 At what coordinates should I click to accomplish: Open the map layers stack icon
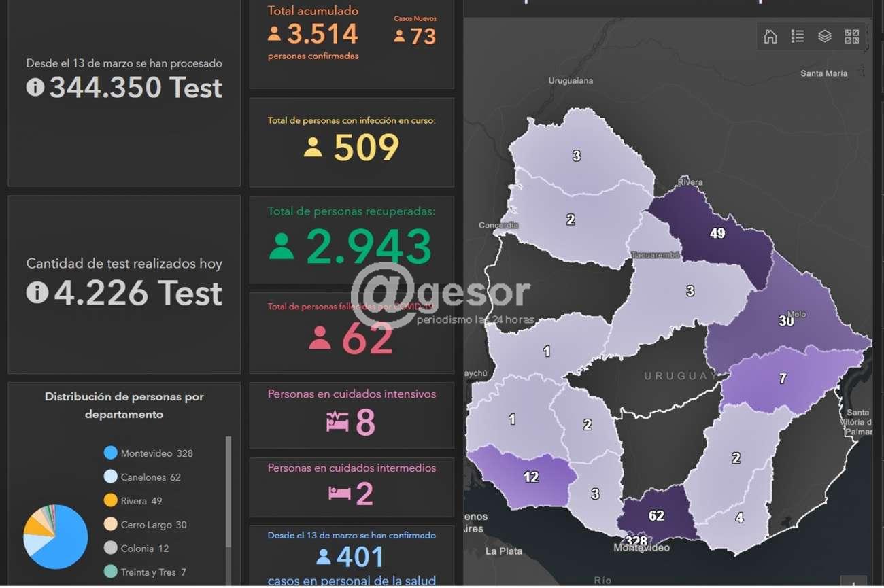pyautogui.click(x=825, y=37)
